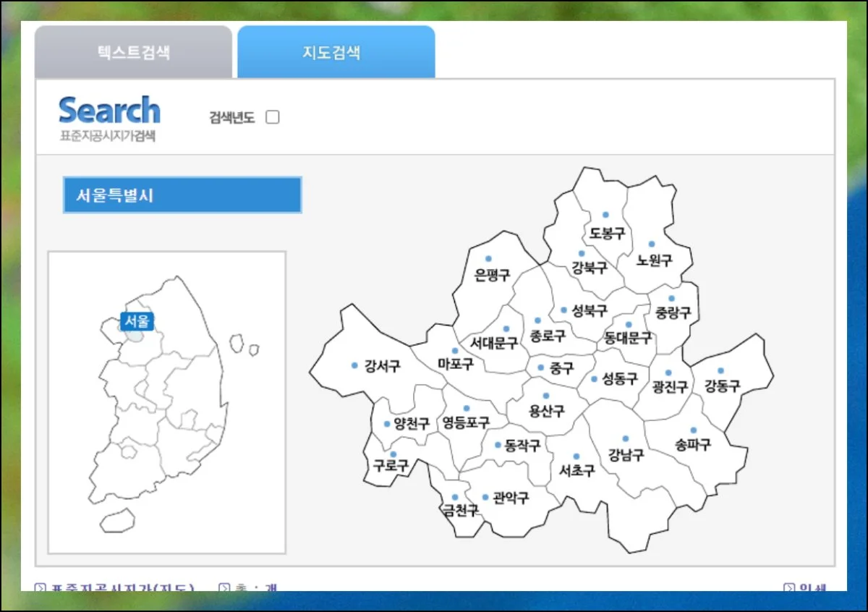Click the 서울특별시 region header
The image size is (868, 612).
(x=182, y=195)
